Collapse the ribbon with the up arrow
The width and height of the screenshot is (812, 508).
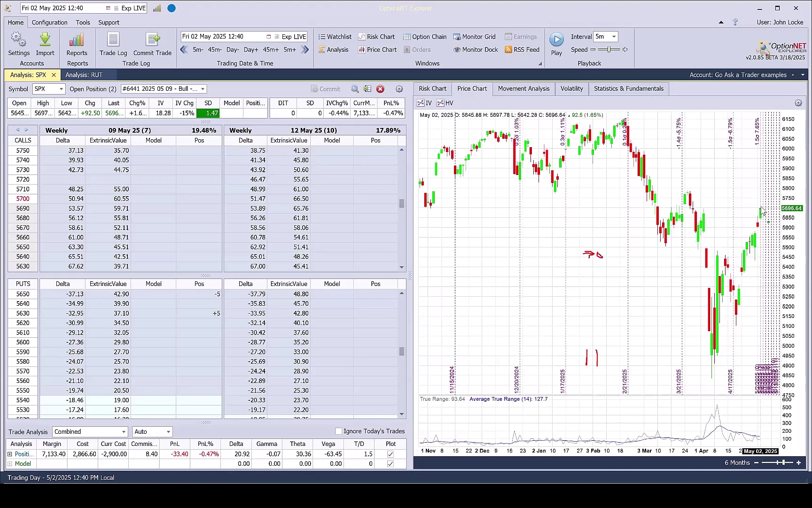tap(721, 22)
